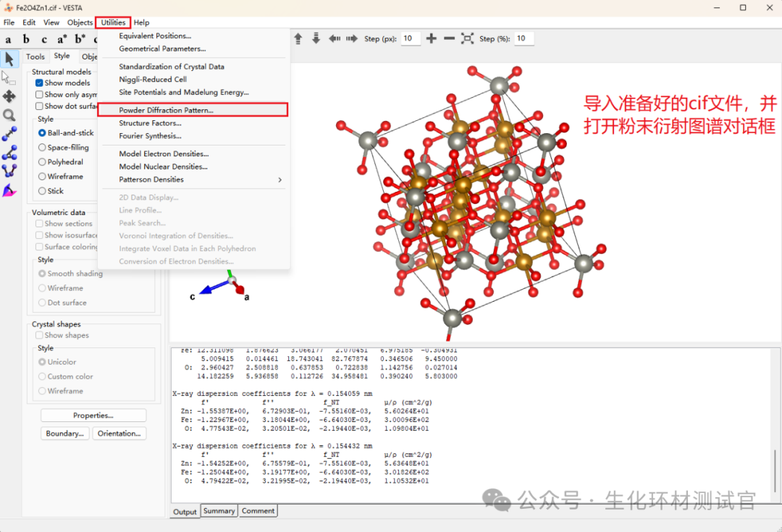Choose the magnify zoom tool
The image size is (782, 532).
9,115
